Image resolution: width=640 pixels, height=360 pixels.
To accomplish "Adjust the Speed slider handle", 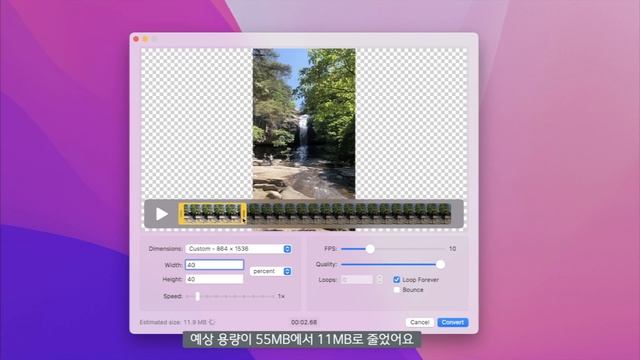I will tap(198, 296).
